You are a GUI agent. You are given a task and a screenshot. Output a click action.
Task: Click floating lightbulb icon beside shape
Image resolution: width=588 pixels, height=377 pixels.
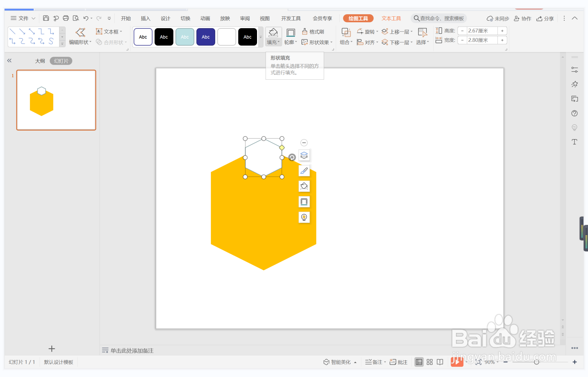pyautogui.click(x=304, y=217)
